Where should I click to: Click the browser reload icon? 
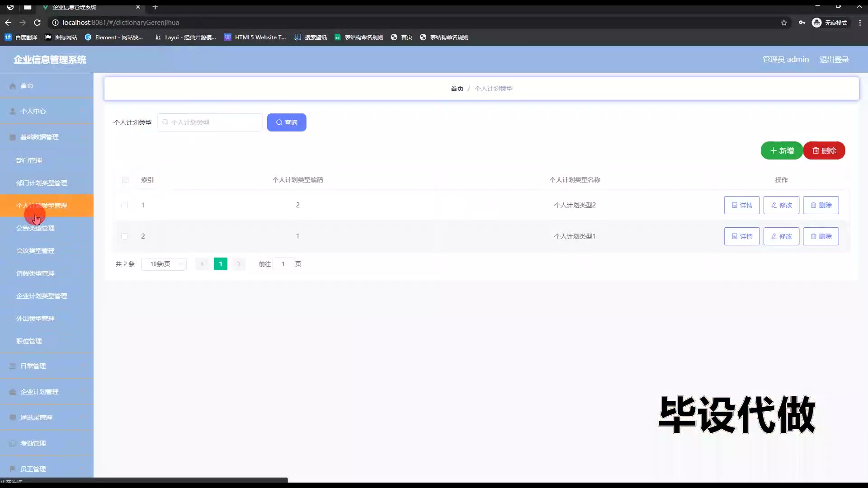[37, 23]
